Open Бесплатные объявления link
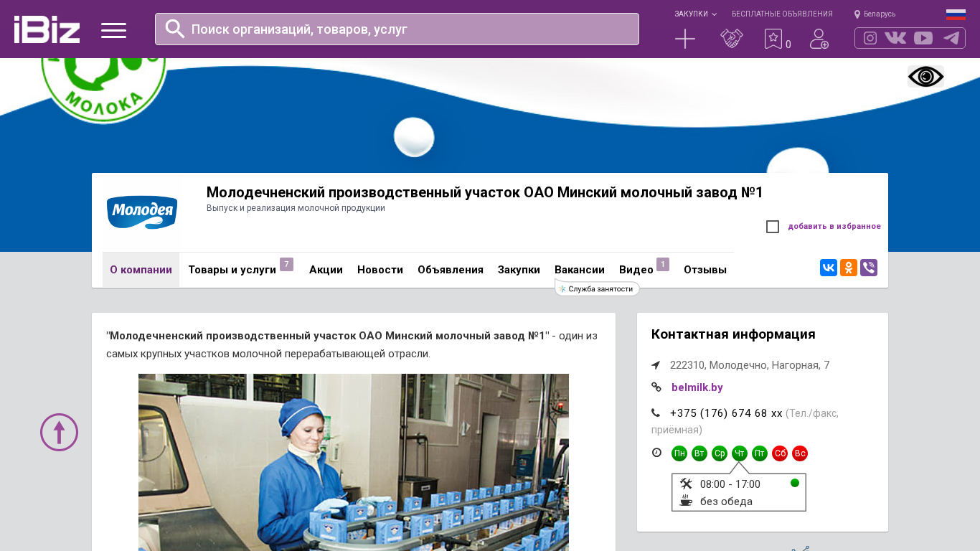Screen dimensions: 980x551 point(782,14)
